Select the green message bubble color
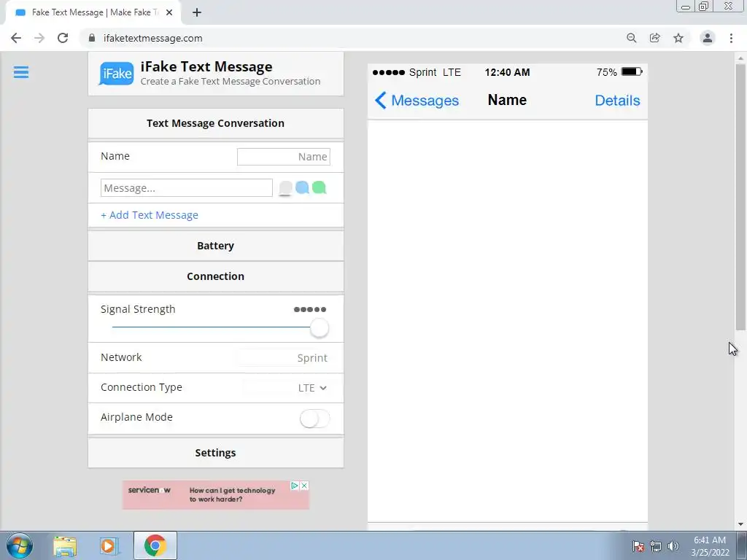Image resolution: width=747 pixels, height=560 pixels. [x=320, y=187]
